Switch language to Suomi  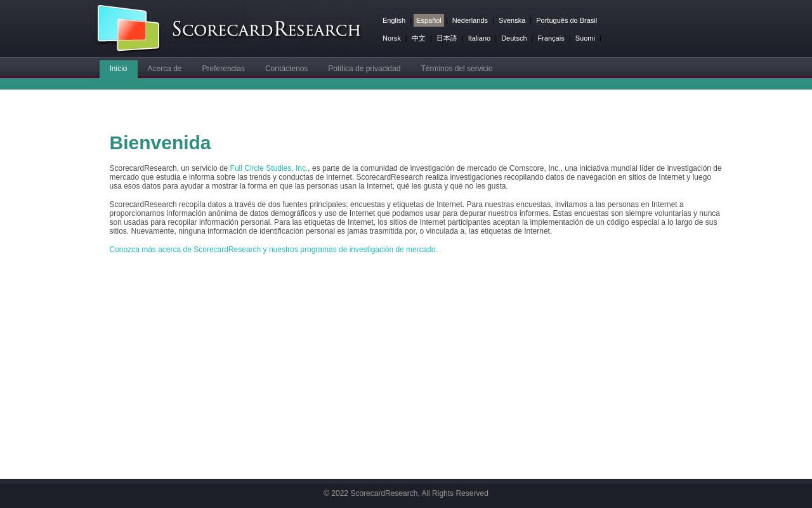[585, 38]
